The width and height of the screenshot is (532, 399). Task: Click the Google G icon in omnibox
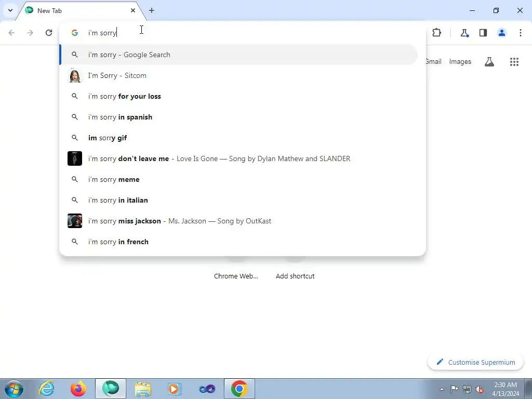click(x=75, y=33)
